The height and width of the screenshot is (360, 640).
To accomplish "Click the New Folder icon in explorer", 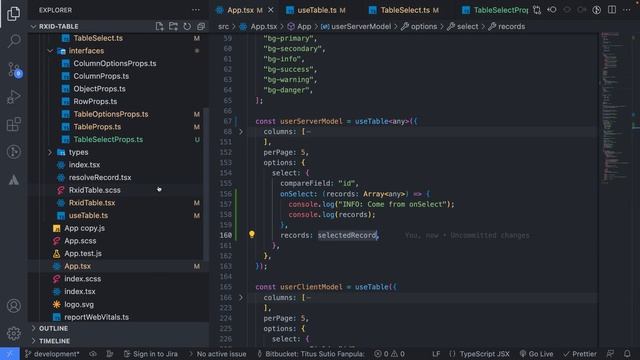I will 173,27.
